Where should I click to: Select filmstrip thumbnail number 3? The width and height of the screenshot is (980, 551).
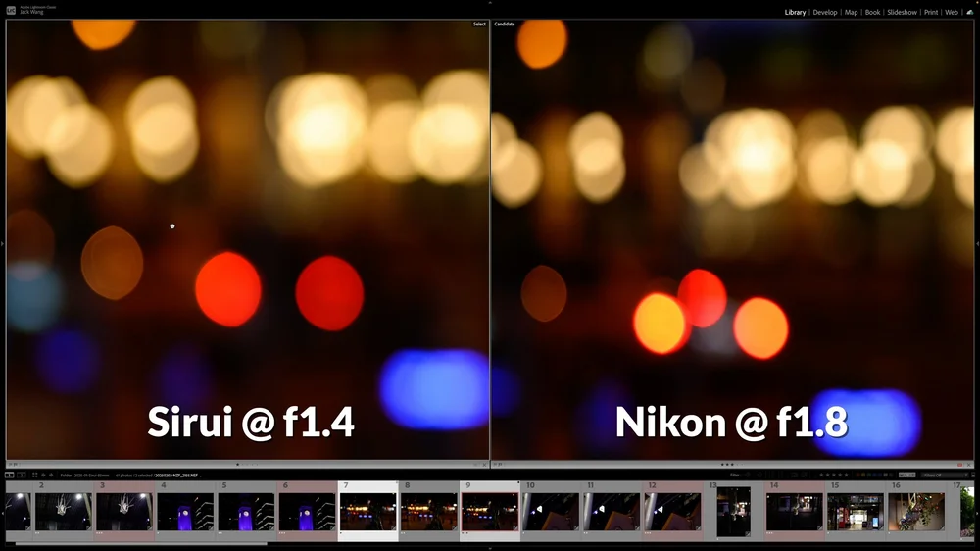coord(124,511)
